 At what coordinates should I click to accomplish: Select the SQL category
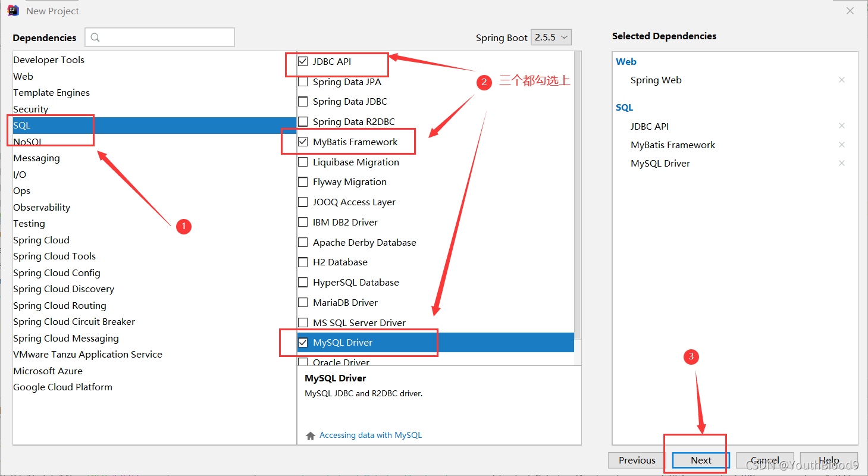[155, 125]
